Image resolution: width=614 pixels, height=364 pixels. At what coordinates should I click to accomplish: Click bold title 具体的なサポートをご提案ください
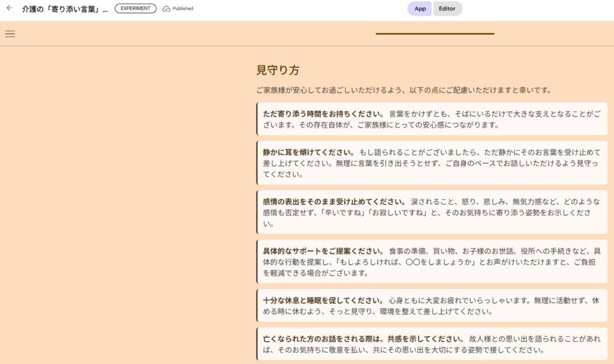point(323,251)
